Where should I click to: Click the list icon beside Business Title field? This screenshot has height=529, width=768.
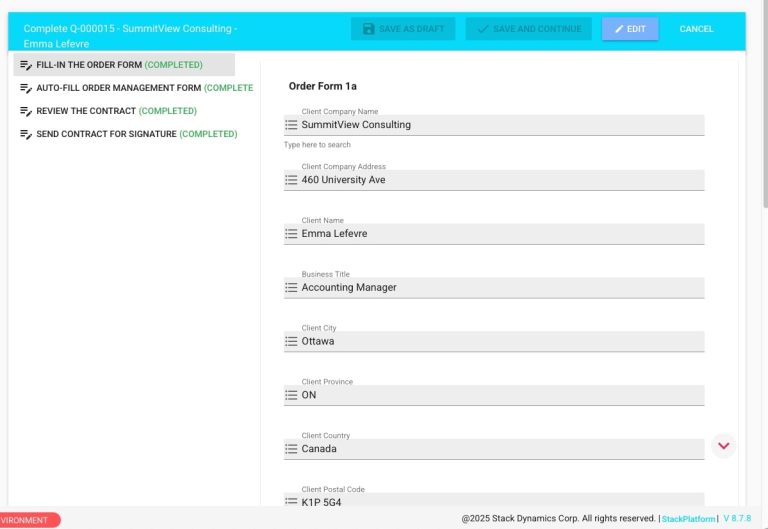[291, 288]
